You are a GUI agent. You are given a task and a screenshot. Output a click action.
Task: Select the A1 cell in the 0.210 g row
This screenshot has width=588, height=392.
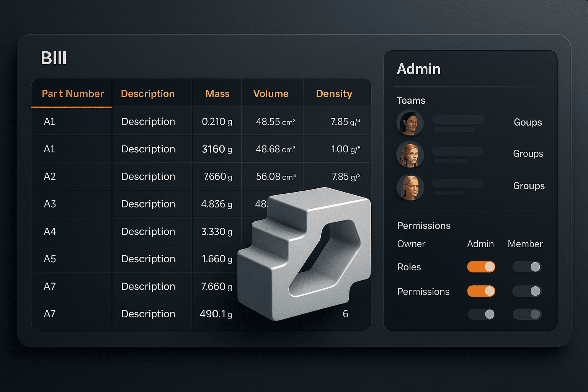pyautogui.click(x=49, y=122)
